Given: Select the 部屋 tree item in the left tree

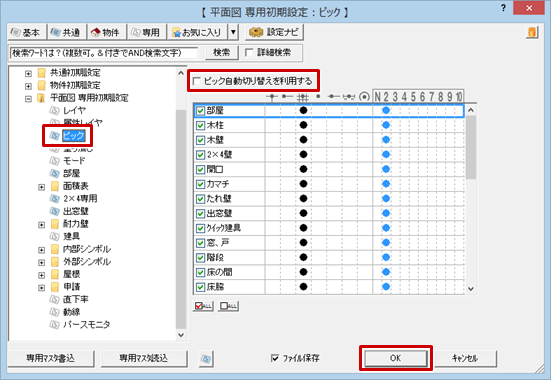Looking at the screenshot, I should [x=72, y=173].
